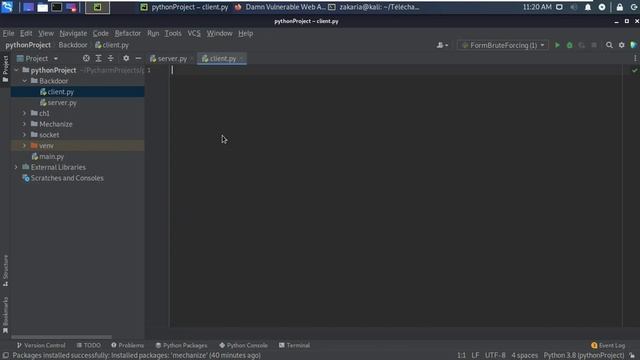Open the Project view dropdown
Screen dimensions: 640x360
tap(38, 58)
